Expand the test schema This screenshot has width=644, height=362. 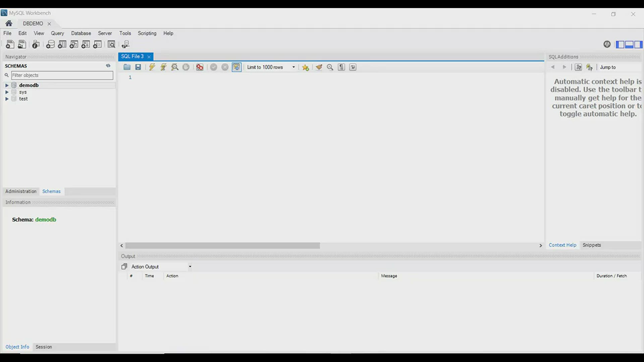click(x=7, y=99)
